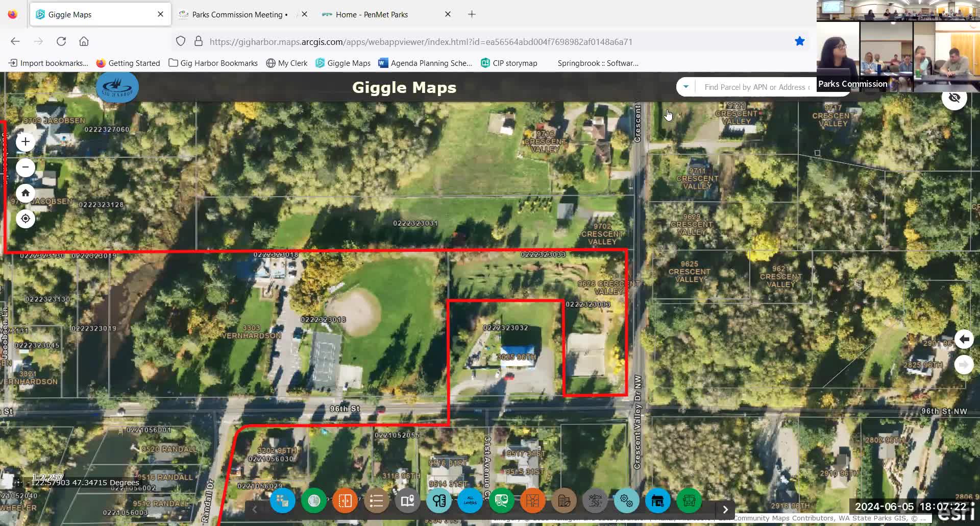Toggle the ALL LAYERS button
980x526 pixels.
pyautogui.click(x=470, y=501)
